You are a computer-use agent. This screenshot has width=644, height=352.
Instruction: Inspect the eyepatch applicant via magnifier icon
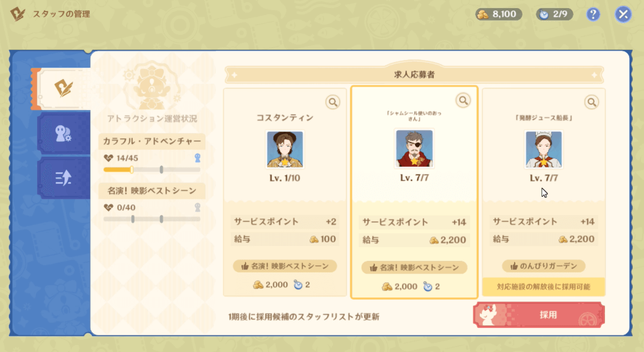tap(463, 100)
